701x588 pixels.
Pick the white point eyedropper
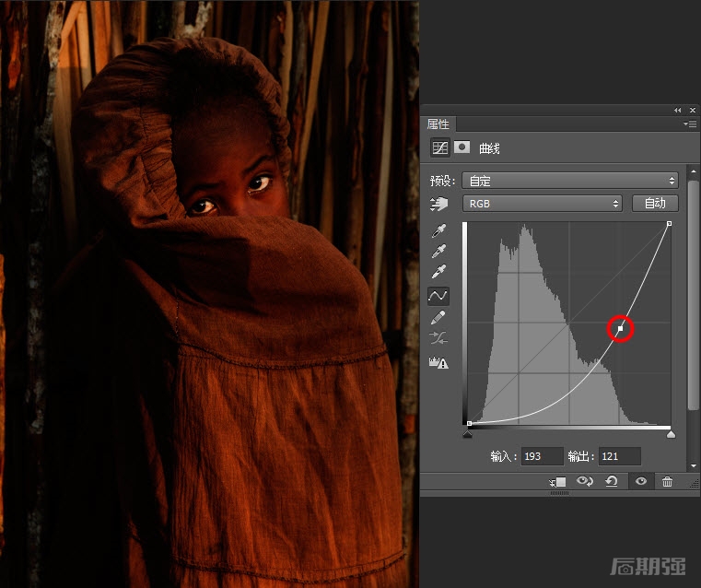pos(438,271)
